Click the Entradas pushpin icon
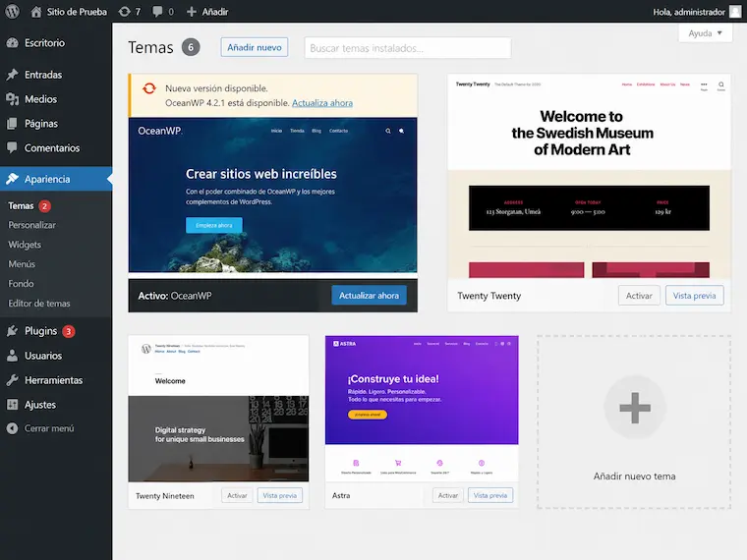Viewport: 747px width, 560px height. (13, 75)
